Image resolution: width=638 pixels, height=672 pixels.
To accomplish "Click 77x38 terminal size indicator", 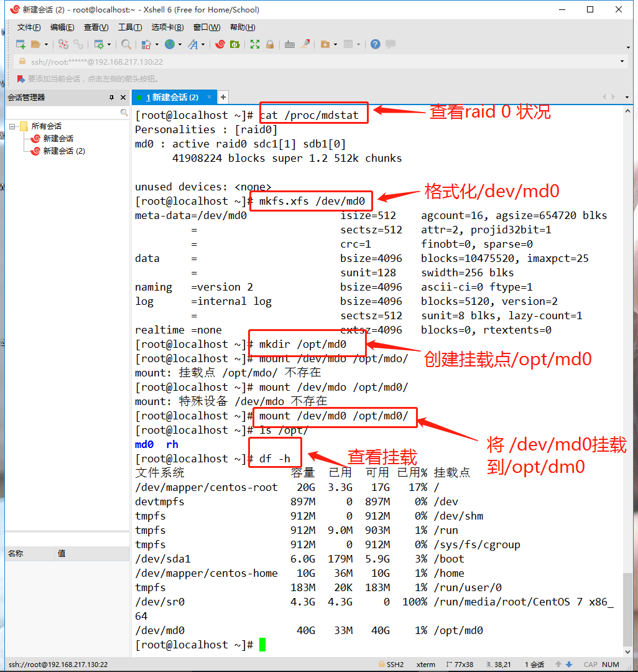I will coord(460,665).
